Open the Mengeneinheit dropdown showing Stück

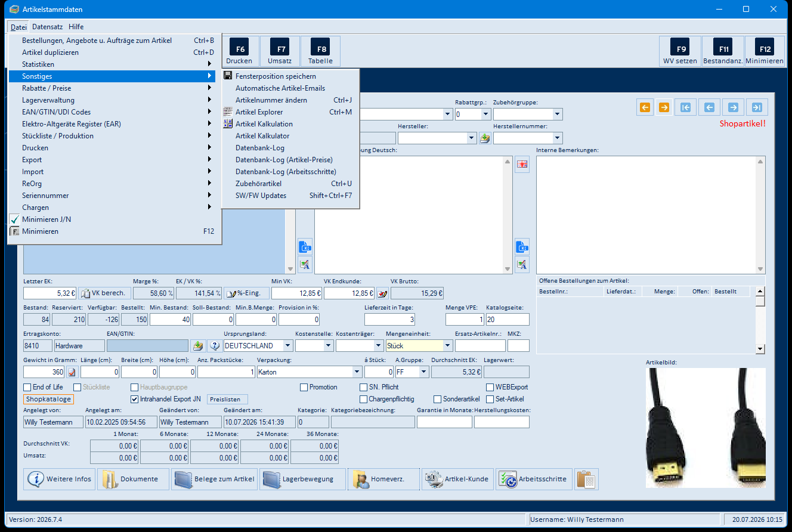447,345
